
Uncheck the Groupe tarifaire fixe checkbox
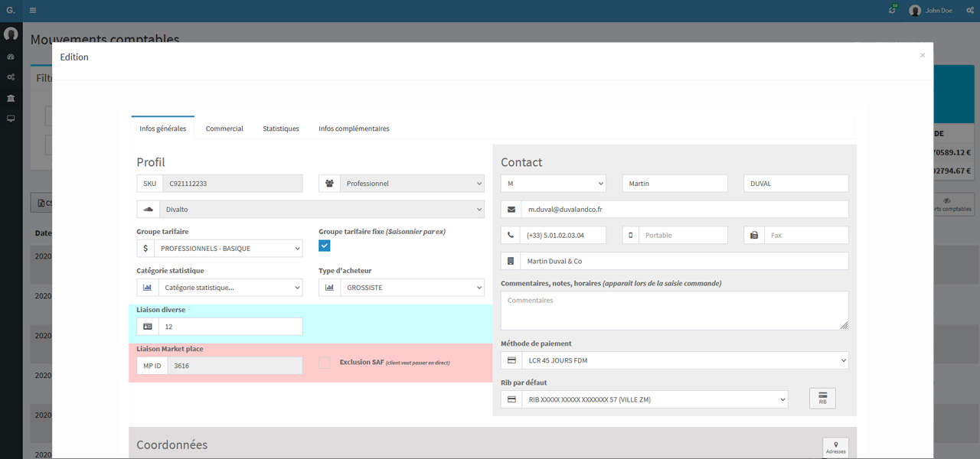[325, 246]
